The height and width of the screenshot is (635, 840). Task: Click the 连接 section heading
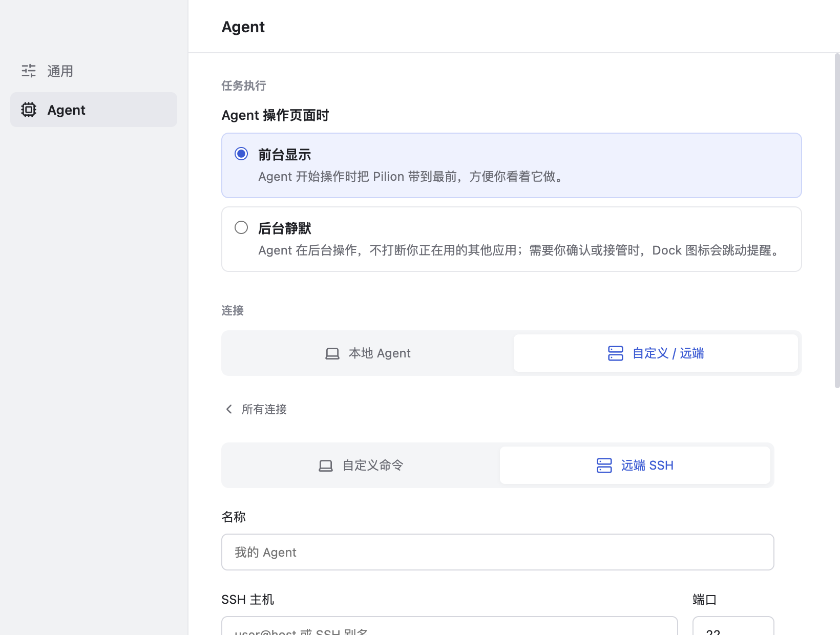pos(233,310)
